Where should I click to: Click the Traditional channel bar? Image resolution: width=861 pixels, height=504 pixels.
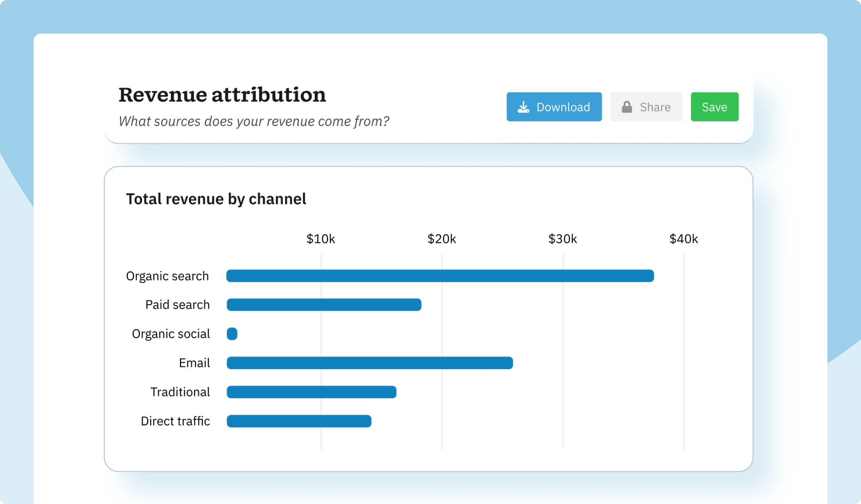click(311, 391)
